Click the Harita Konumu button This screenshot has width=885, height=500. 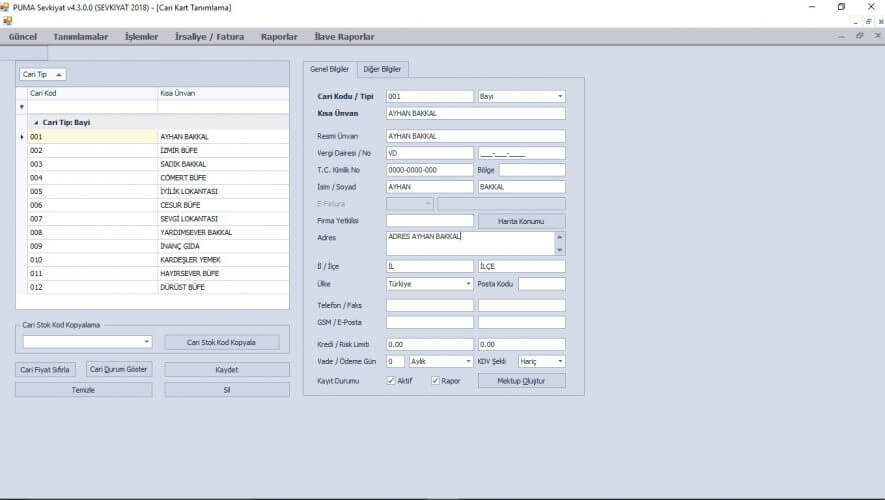(x=521, y=221)
